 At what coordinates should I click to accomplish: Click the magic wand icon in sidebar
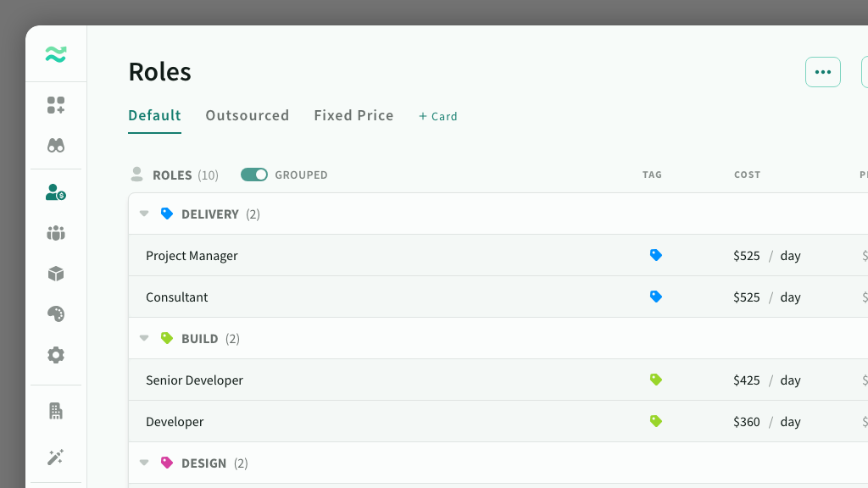(56, 457)
